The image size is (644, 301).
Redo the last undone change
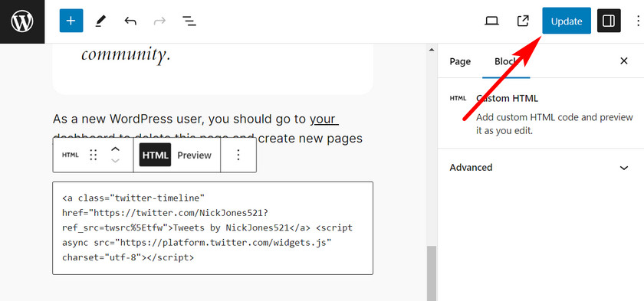click(x=159, y=21)
